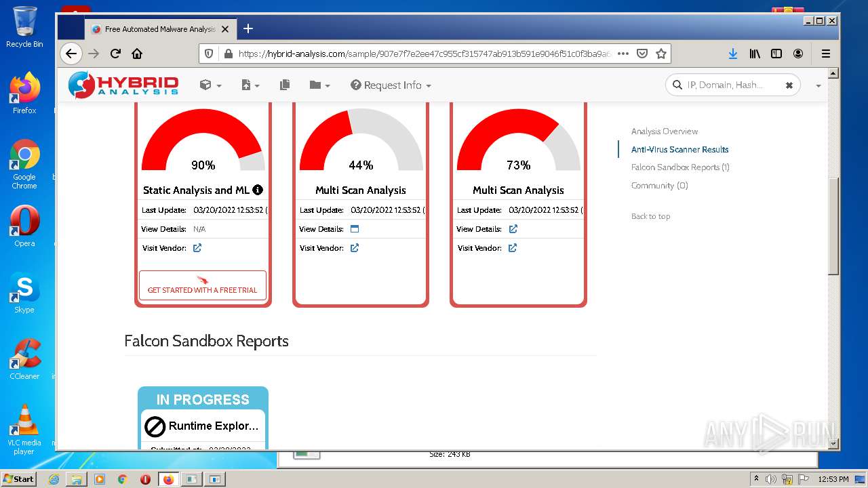Open Chrome from the taskbar

123,479
